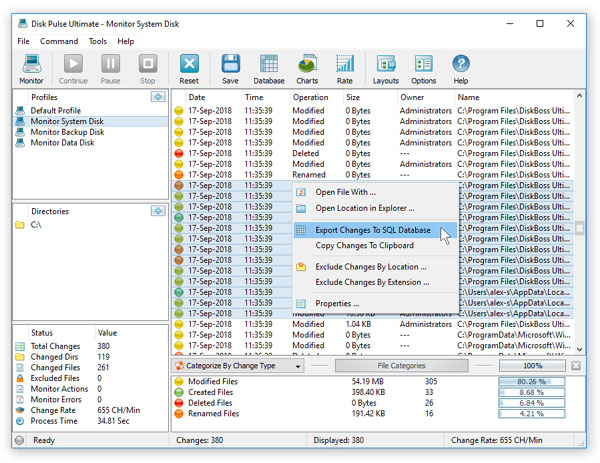Viewport: 600px width, 463px height.
Task: Sort by the Date column header
Action: coord(214,97)
